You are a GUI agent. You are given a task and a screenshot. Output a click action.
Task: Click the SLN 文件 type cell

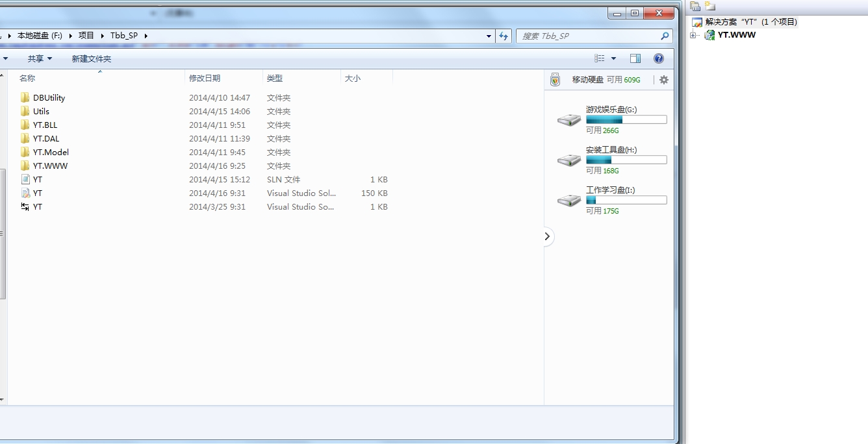tap(284, 179)
